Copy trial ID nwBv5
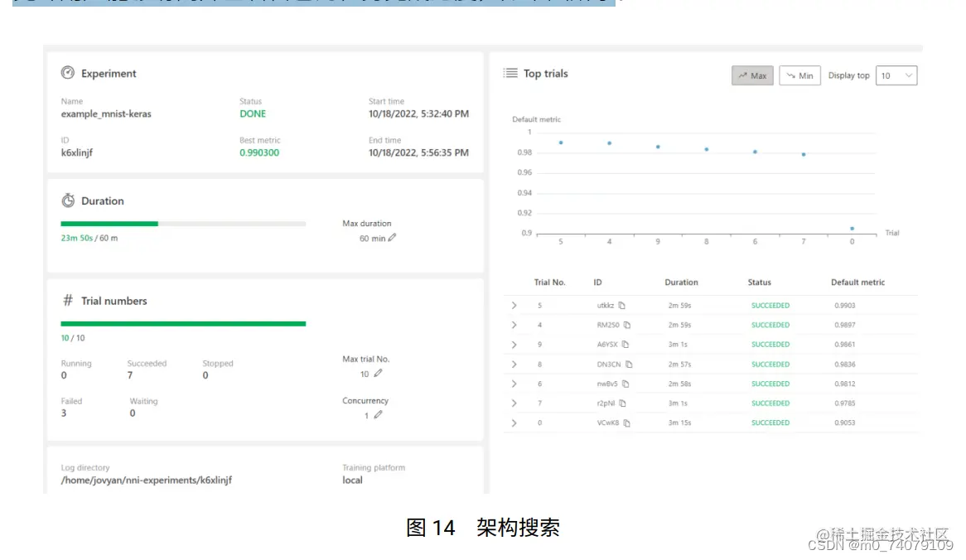 click(x=625, y=384)
